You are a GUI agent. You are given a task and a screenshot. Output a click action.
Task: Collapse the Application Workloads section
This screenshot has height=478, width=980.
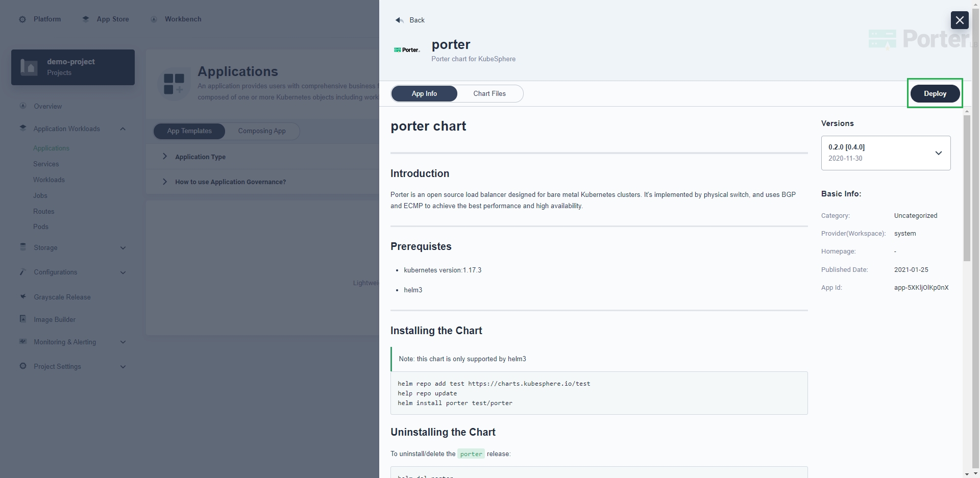(x=123, y=129)
